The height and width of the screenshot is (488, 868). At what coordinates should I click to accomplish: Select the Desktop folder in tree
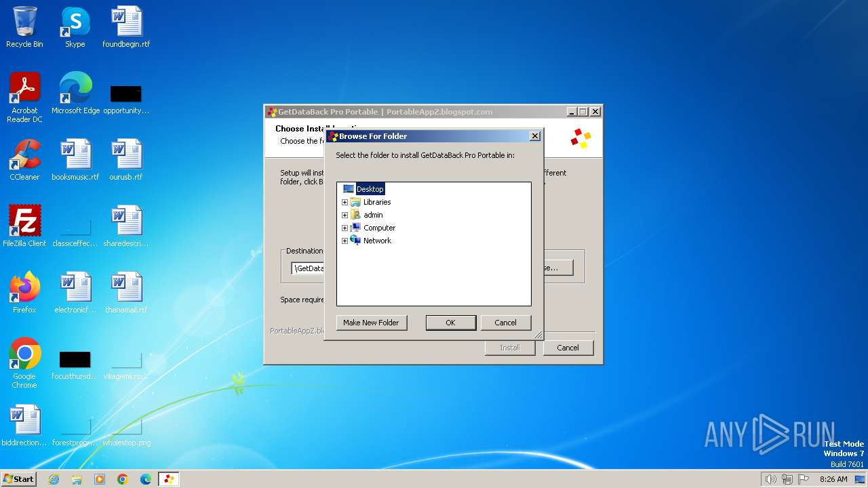pos(370,189)
